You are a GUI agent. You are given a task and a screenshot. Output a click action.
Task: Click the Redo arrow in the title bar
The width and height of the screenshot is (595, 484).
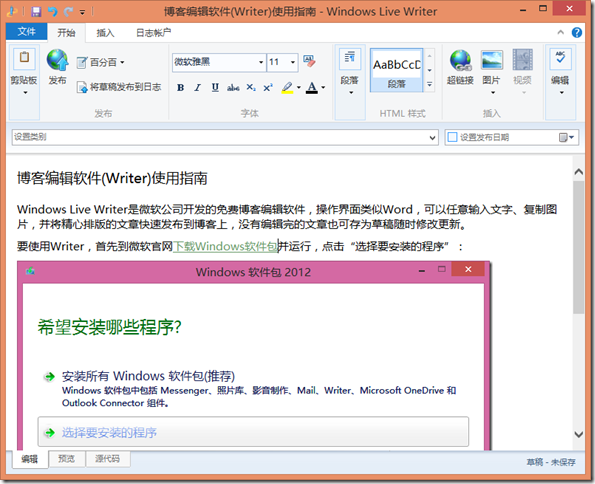tap(68, 11)
